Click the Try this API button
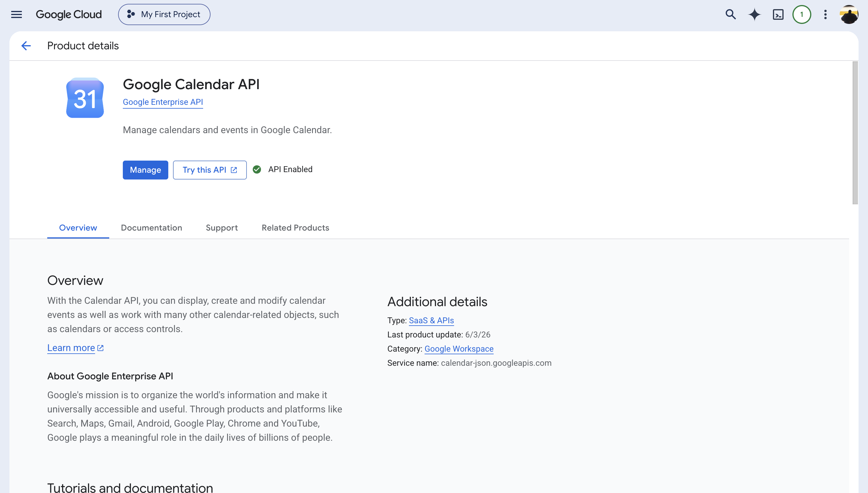The width and height of the screenshot is (868, 493). [210, 170]
